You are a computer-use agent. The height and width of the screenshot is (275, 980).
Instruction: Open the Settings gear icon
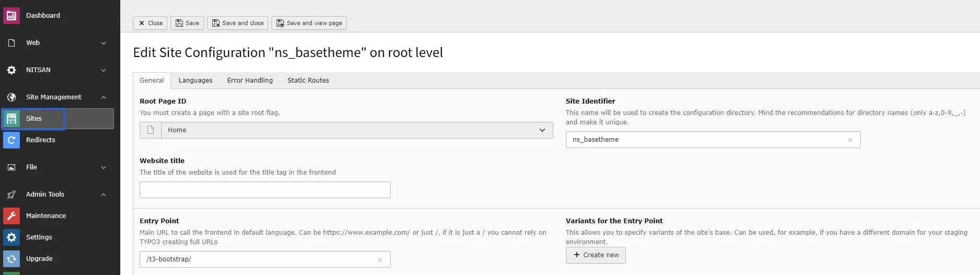tap(12, 237)
